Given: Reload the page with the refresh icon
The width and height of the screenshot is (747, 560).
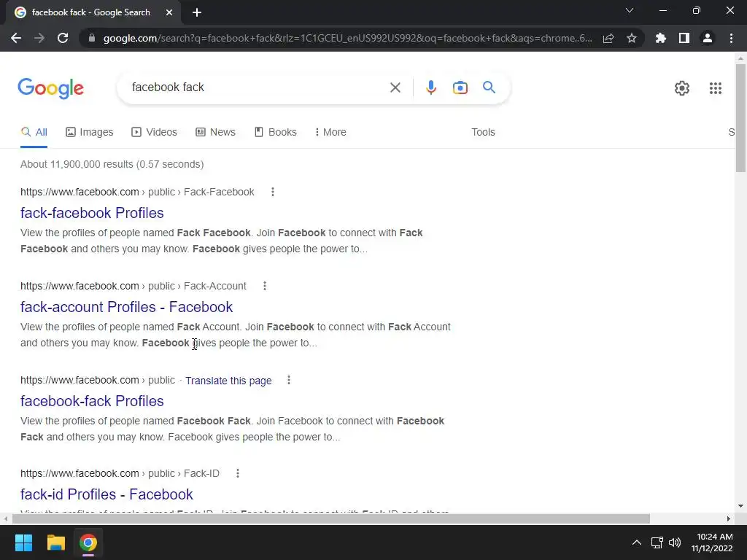Looking at the screenshot, I should coord(63,38).
